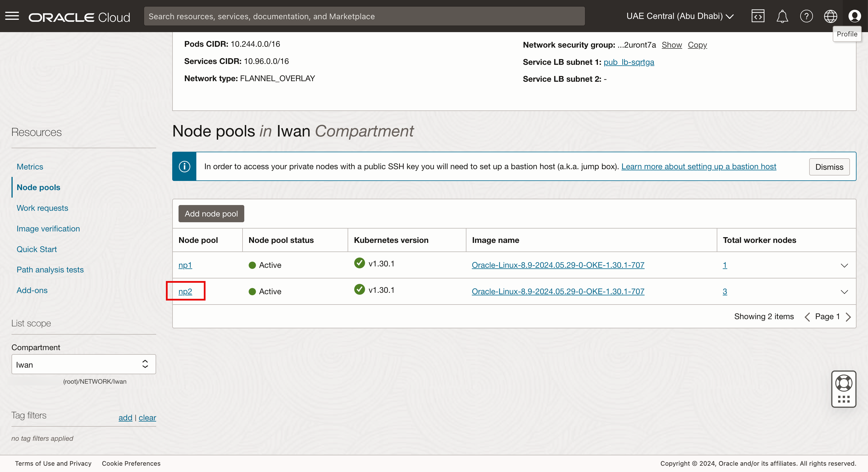Open Work requests in Resources

click(42, 208)
